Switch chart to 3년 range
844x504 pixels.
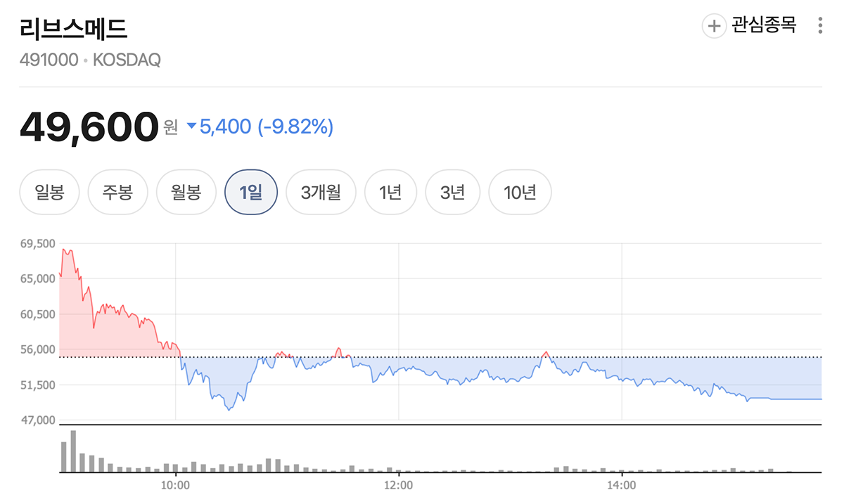tap(452, 192)
